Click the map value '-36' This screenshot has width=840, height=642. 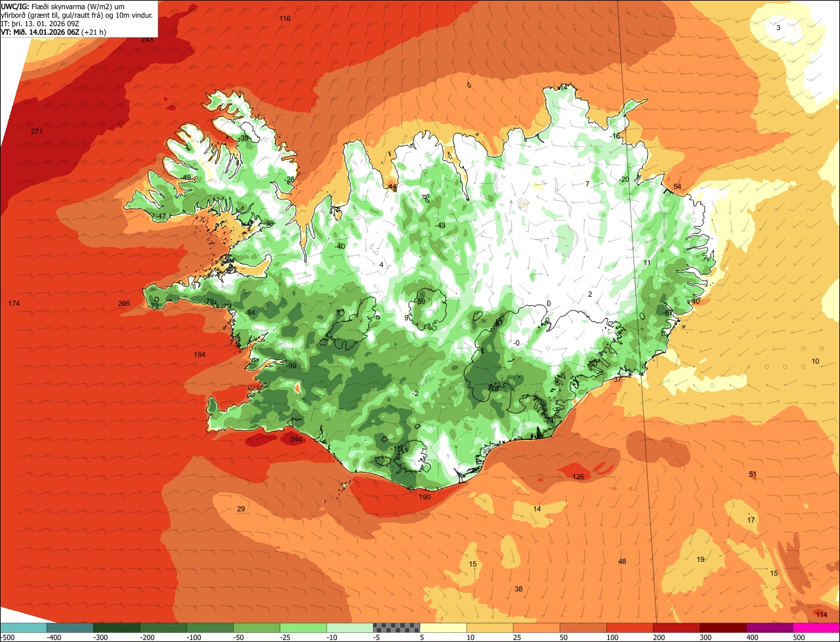(268, 223)
